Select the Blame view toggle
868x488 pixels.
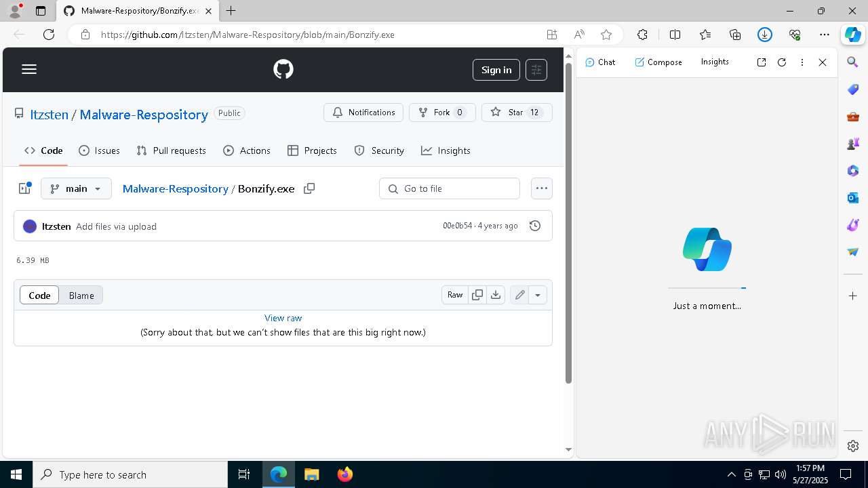coord(81,295)
